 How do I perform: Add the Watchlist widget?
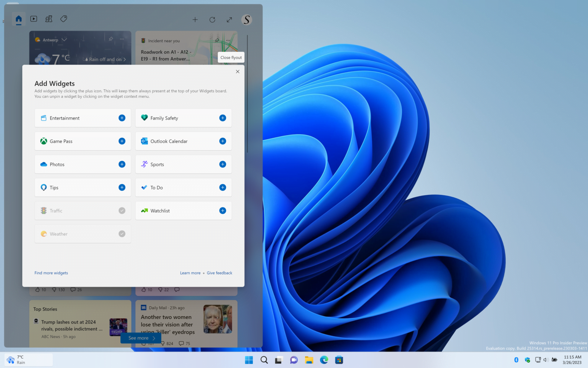(x=222, y=211)
